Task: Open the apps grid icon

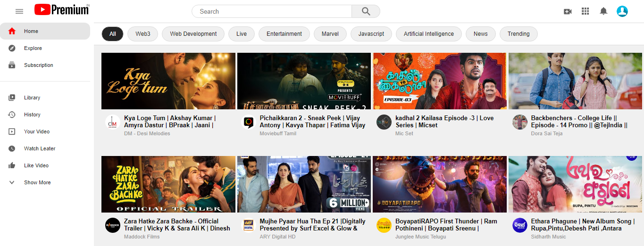Action: (x=585, y=11)
